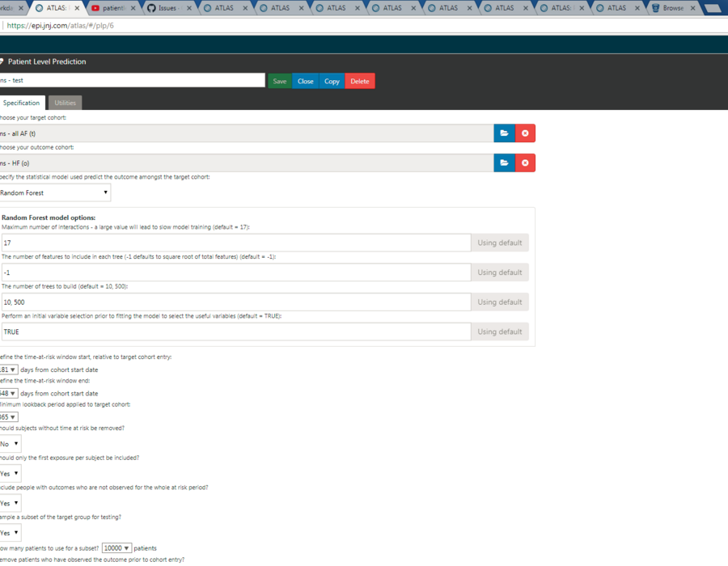Click the green Save button
Viewport: 728px width, 566px height.
[280, 81]
